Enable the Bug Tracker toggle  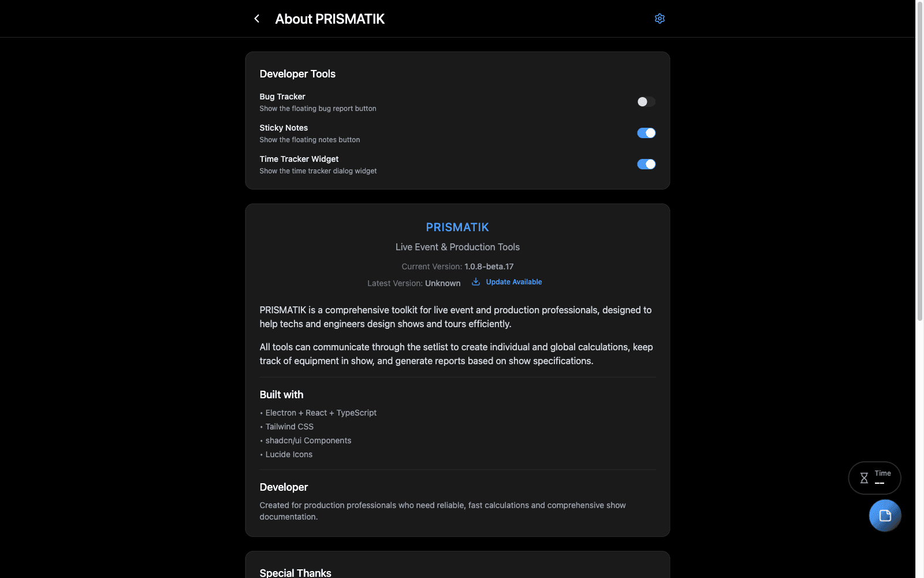(x=646, y=102)
